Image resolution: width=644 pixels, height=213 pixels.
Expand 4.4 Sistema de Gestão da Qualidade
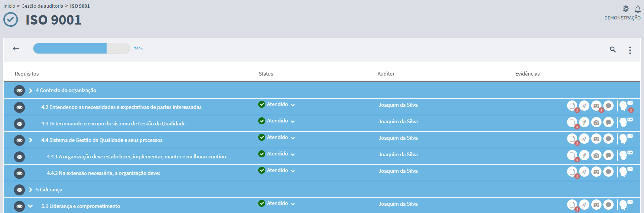[31, 140]
